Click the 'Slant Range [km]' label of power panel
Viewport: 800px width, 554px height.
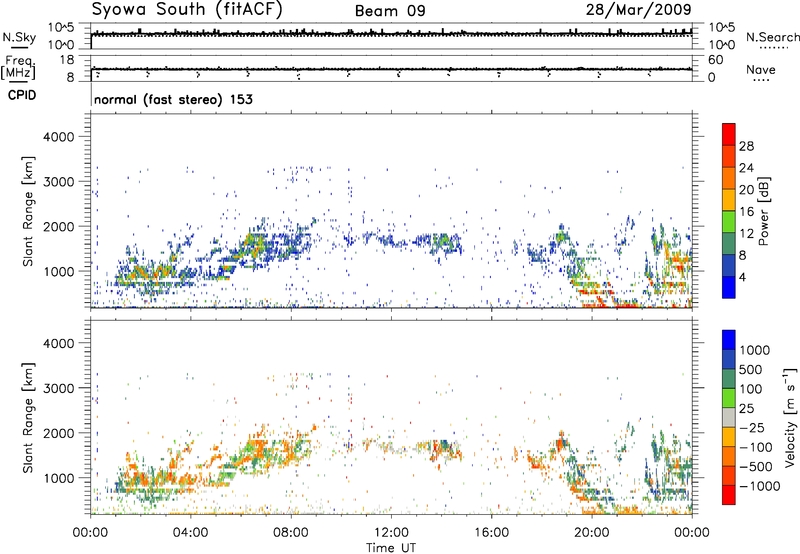point(28,211)
